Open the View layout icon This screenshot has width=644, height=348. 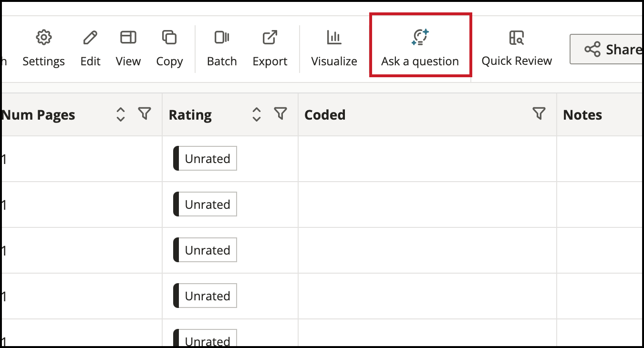(x=128, y=37)
